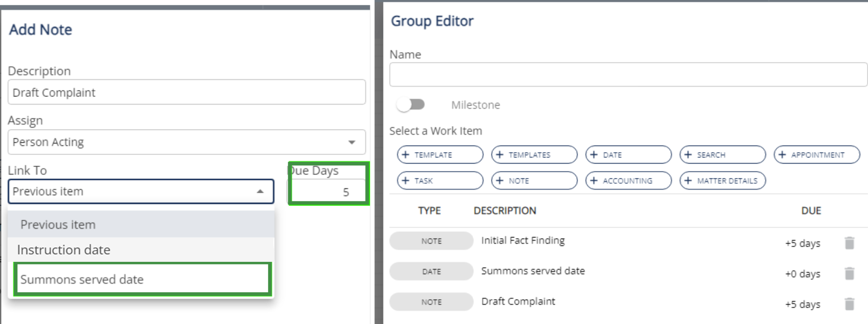Collapse the Link To dropdown
This screenshot has height=324, width=868.
(260, 192)
